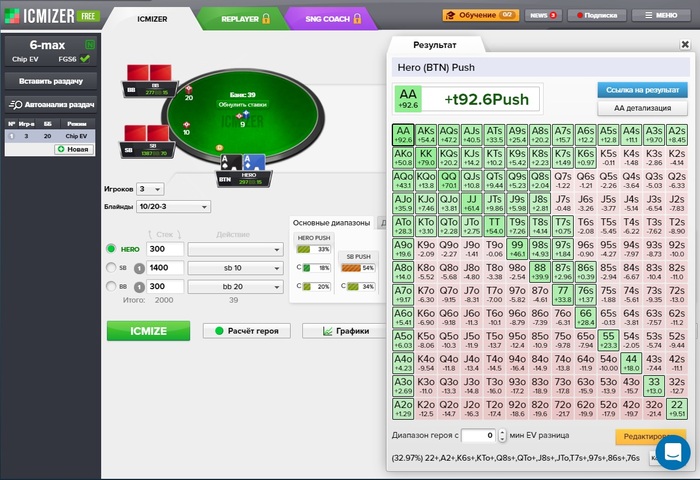Click the SB info circle icon

(x=139, y=268)
